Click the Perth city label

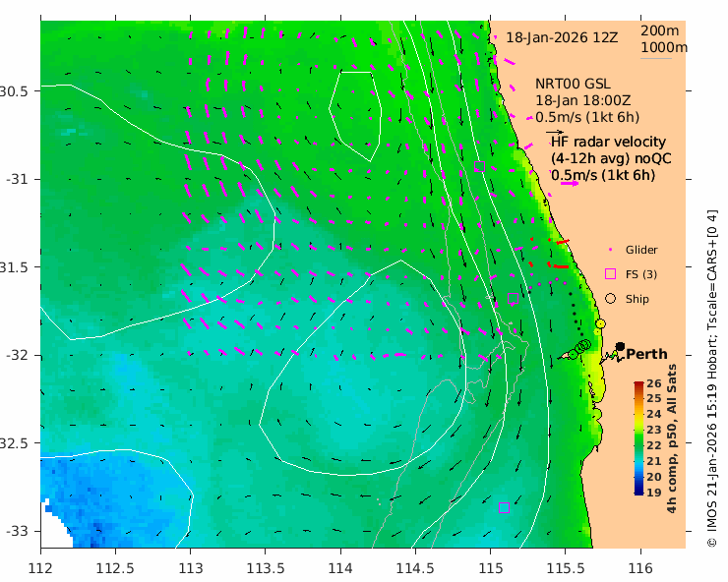click(646, 354)
